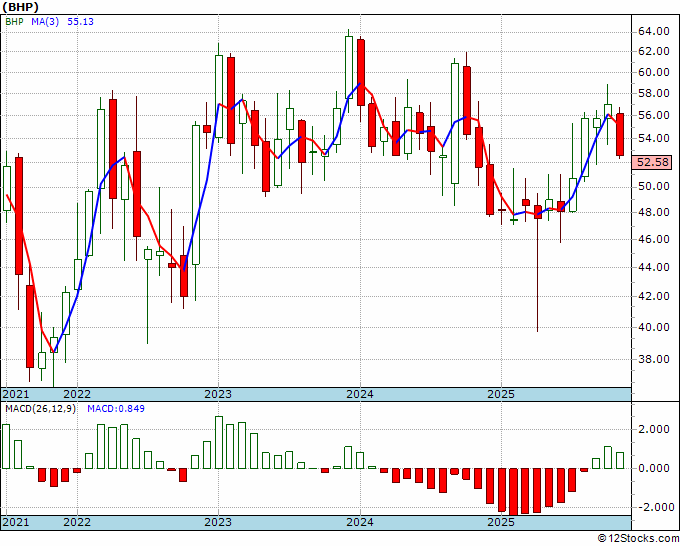Image resolution: width=680 pixels, height=546 pixels.
Task: Select the MACD(26,12,9) indicator label
Action: 40,409
